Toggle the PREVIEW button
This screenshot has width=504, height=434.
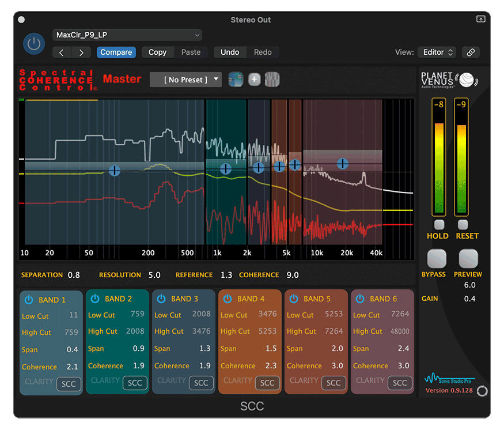click(x=468, y=259)
